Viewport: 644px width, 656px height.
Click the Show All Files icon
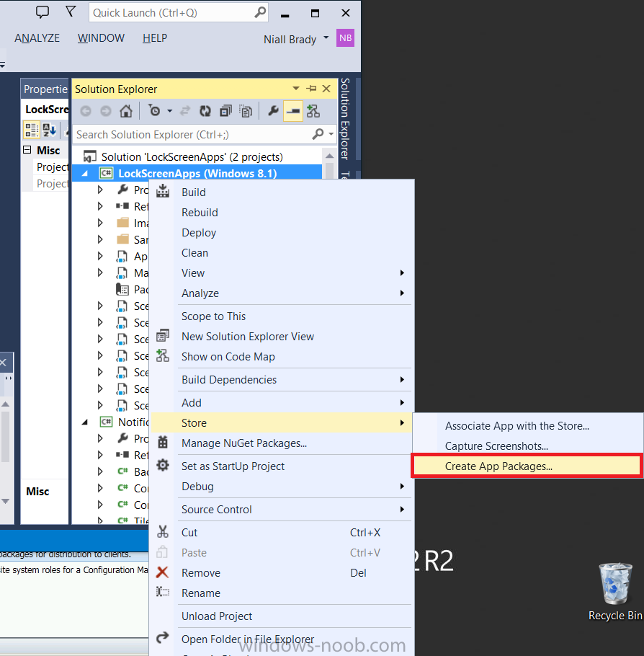coord(246,111)
